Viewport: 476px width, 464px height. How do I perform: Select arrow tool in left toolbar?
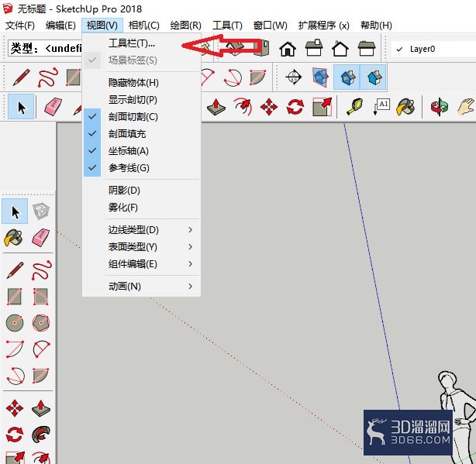(15, 211)
